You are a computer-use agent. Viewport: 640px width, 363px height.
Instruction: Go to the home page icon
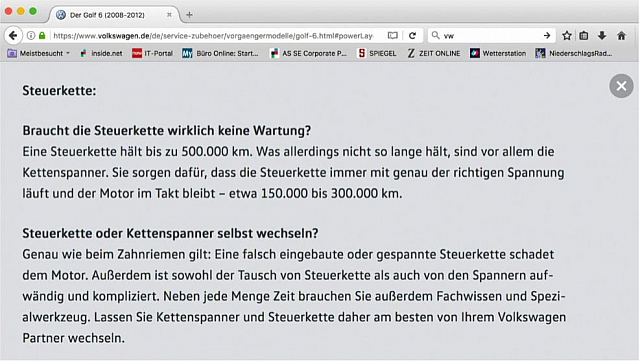pyautogui.click(x=621, y=36)
